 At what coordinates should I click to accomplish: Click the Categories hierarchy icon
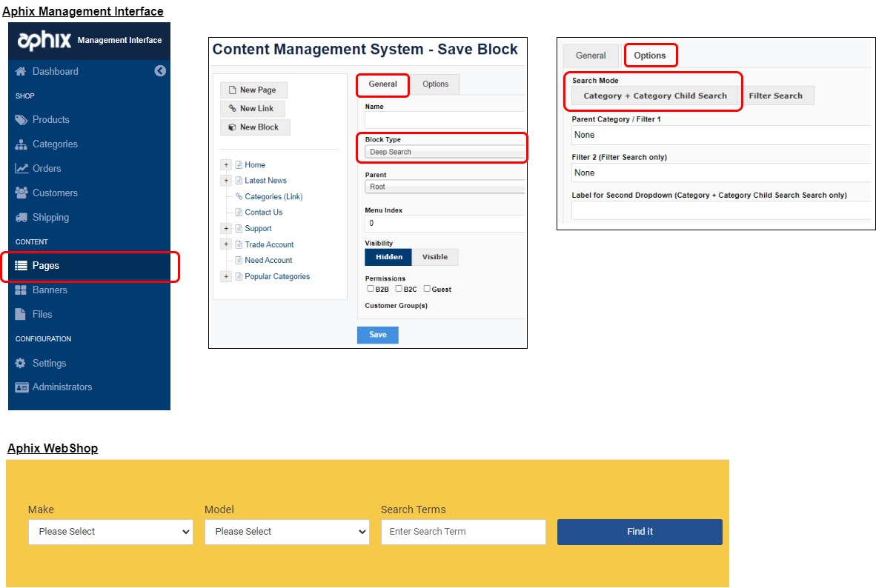click(21, 144)
